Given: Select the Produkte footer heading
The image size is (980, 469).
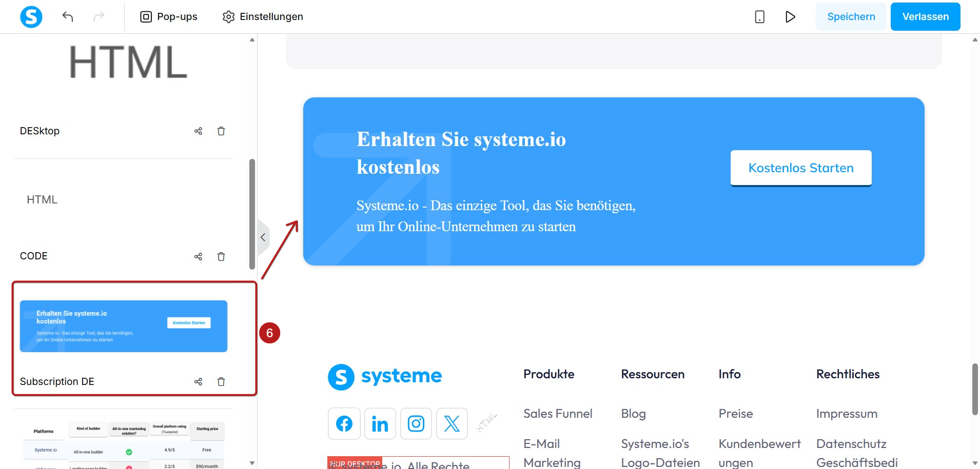Looking at the screenshot, I should click(x=549, y=374).
